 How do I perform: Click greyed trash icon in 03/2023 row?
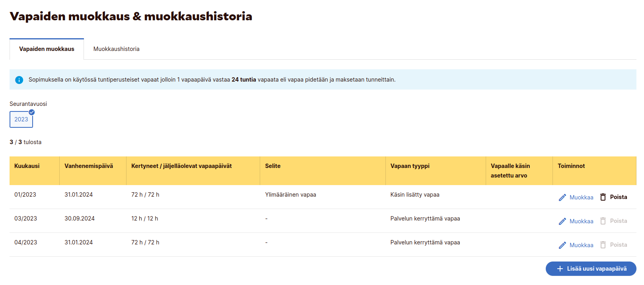point(603,221)
